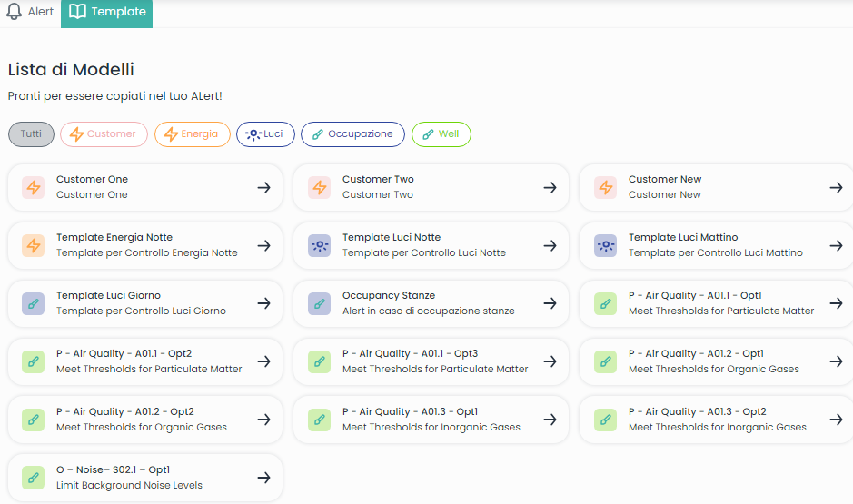The width and height of the screenshot is (853, 504).
Task: Click the green icon on A01.3 - Opt1 card
Action: point(320,420)
